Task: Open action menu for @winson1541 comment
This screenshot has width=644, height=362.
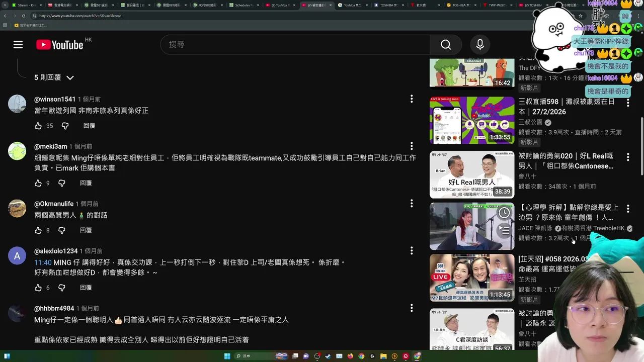Action: pos(412,99)
